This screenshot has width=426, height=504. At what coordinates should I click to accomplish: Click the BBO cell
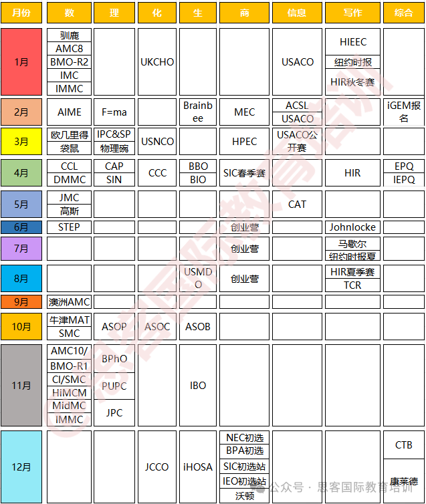[198, 166]
